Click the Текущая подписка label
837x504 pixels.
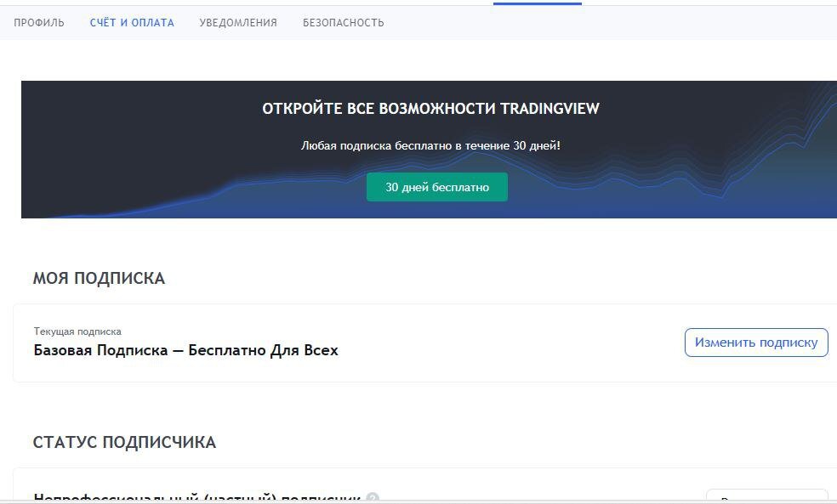[x=77, y=331]
